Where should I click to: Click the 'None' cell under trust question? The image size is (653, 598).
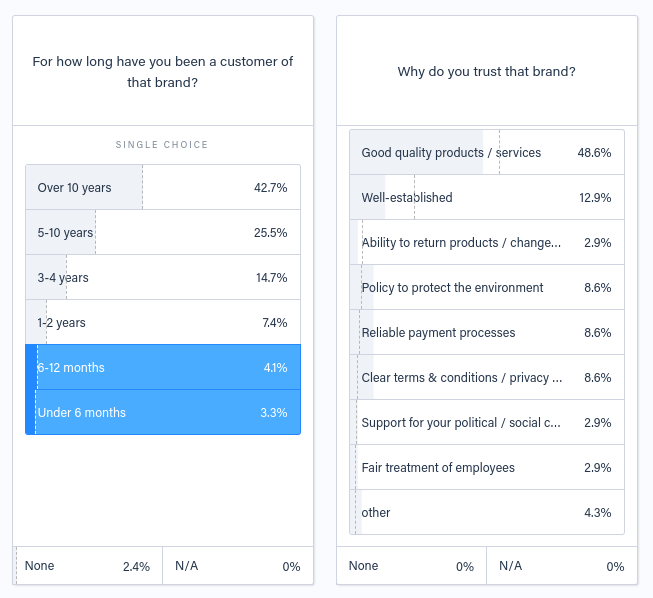pos(411,566)
